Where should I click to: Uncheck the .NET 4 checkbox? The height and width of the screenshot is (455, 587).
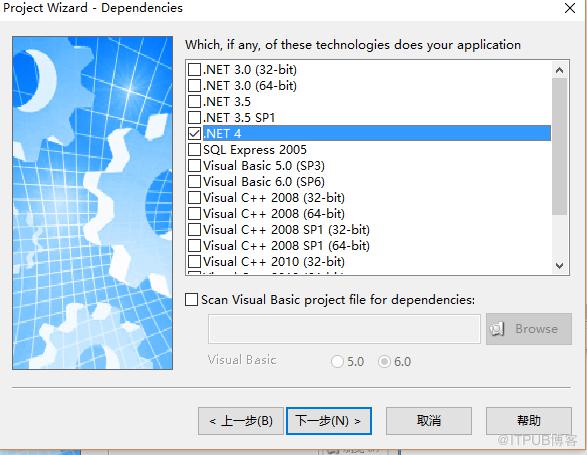(x=194, y=134)
